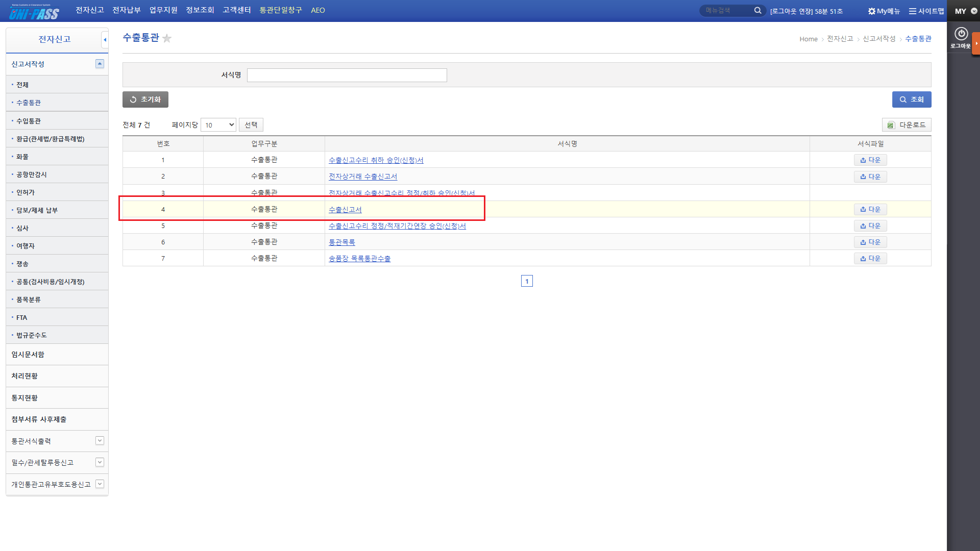Click the 조회 search button

[x=911, y=99]
